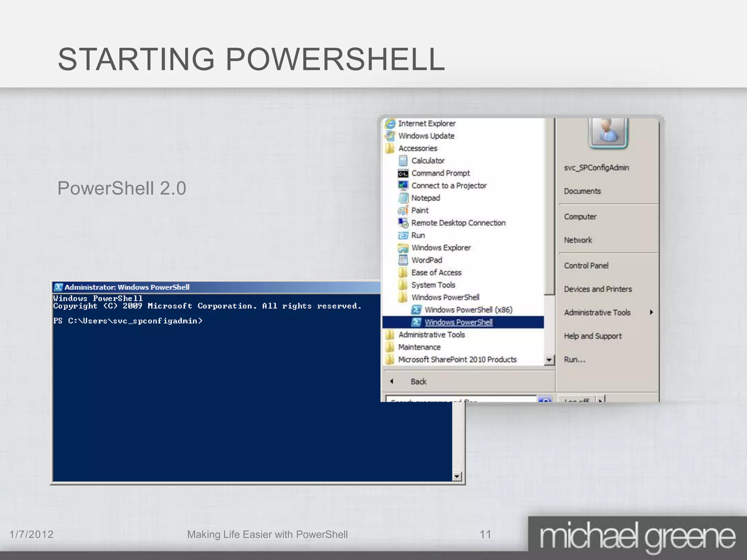
Task: Click the Windows PowerShell folder icon
Action: coord(403,297)
